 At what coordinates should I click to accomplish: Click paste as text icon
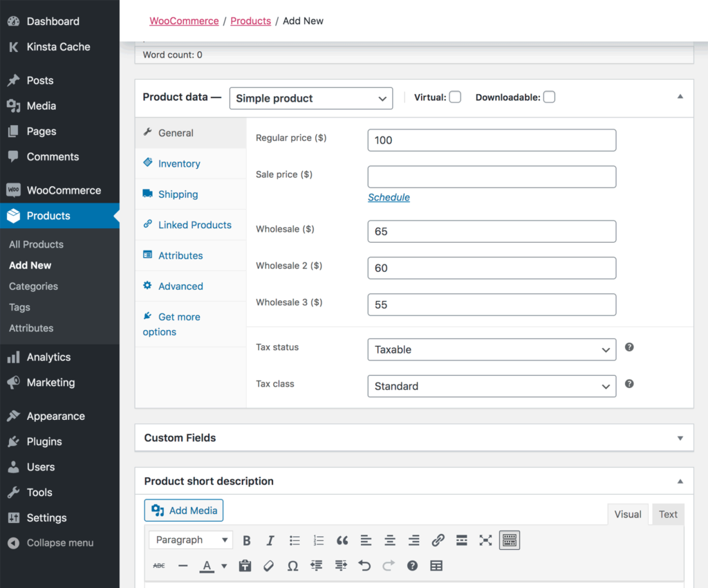click(x=245, y=565)
